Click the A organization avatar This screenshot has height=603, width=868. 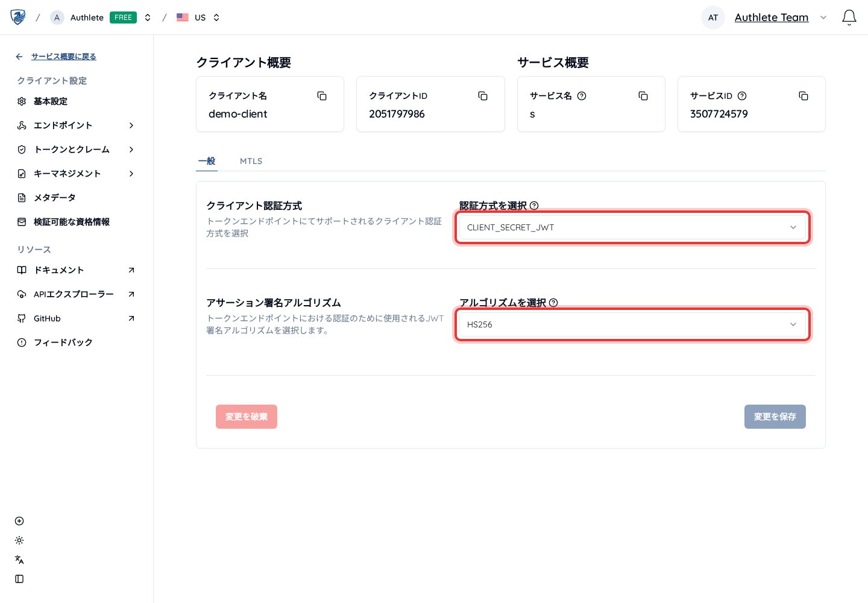point(57,17)
